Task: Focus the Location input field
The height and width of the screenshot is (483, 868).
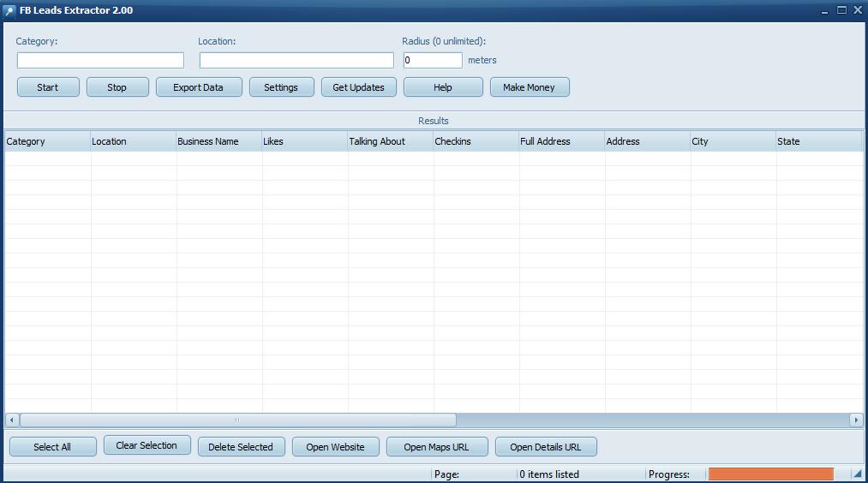Action: pyautogui.click(x=296, y=60)
